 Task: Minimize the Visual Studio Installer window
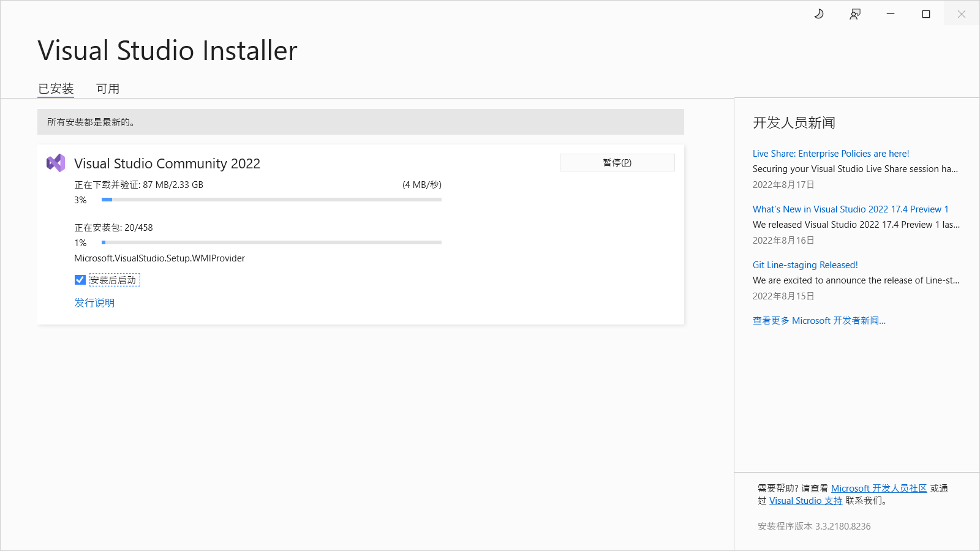(891, 13)
